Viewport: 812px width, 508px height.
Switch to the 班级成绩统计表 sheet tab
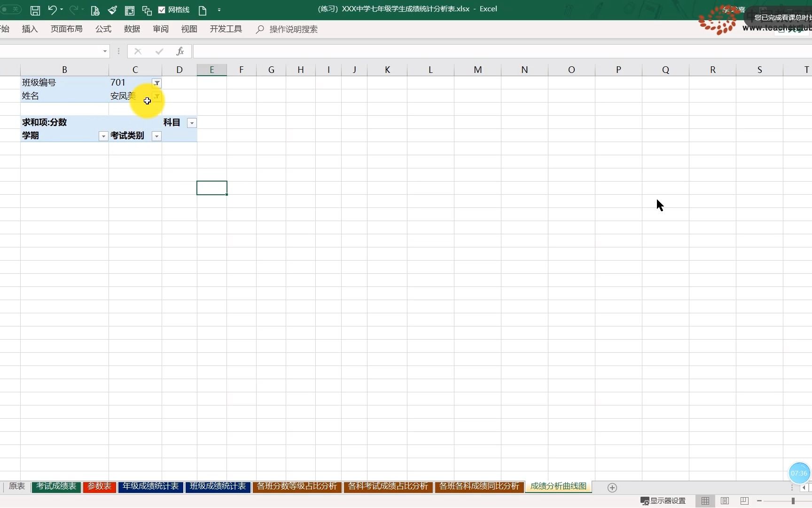tap(218, 486)
